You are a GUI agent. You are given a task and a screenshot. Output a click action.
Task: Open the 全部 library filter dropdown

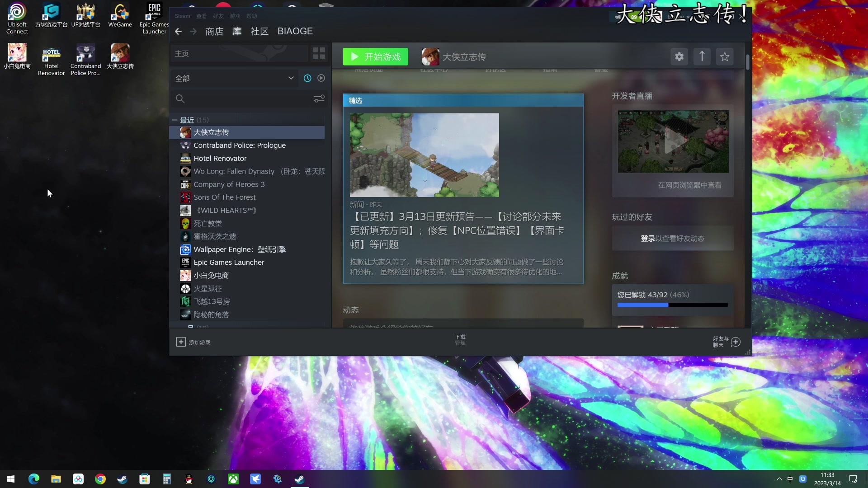(x=234, y=78)
